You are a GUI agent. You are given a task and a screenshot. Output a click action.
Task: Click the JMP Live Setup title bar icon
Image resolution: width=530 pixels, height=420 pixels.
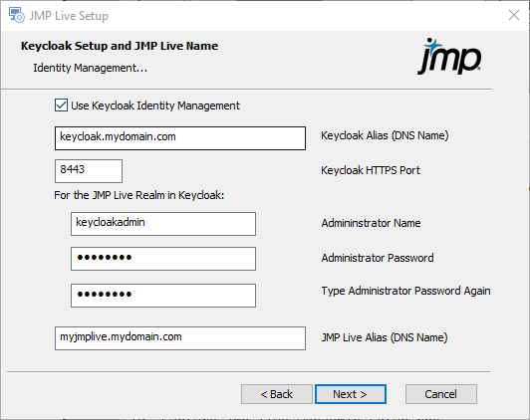(x=17, y=16)
